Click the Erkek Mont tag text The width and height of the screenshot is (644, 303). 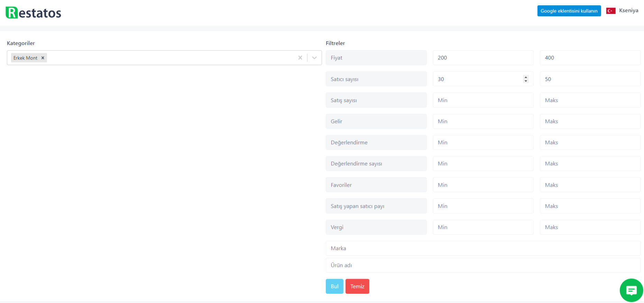[x=25, y=58]
